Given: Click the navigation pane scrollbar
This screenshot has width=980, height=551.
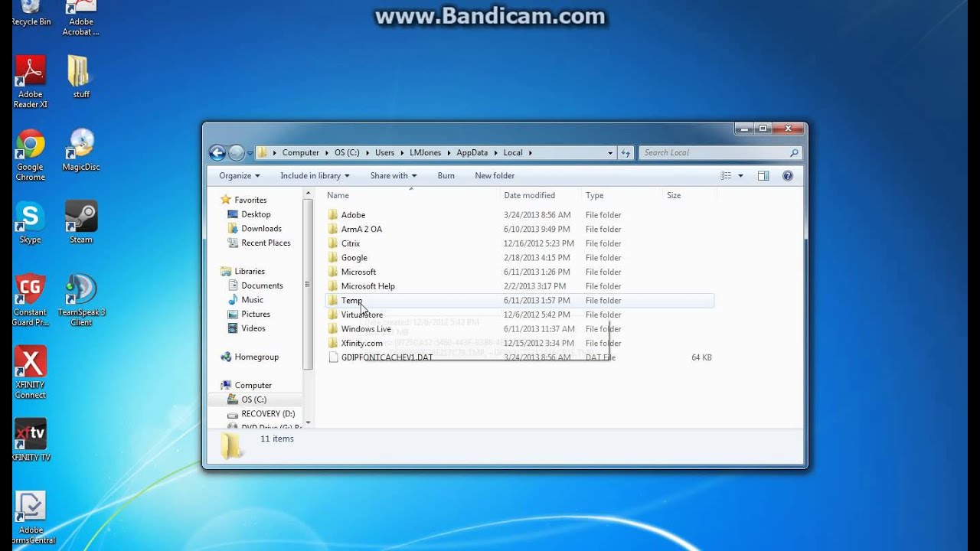Looking at the screenshot, I should click(x=308, y=283).
